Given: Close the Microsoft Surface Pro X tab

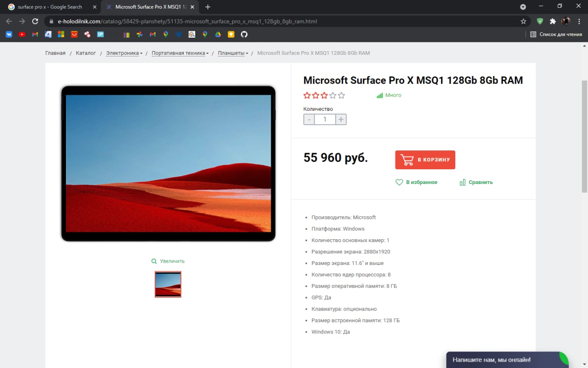Looking at the screenshot, I should point(193,7).
